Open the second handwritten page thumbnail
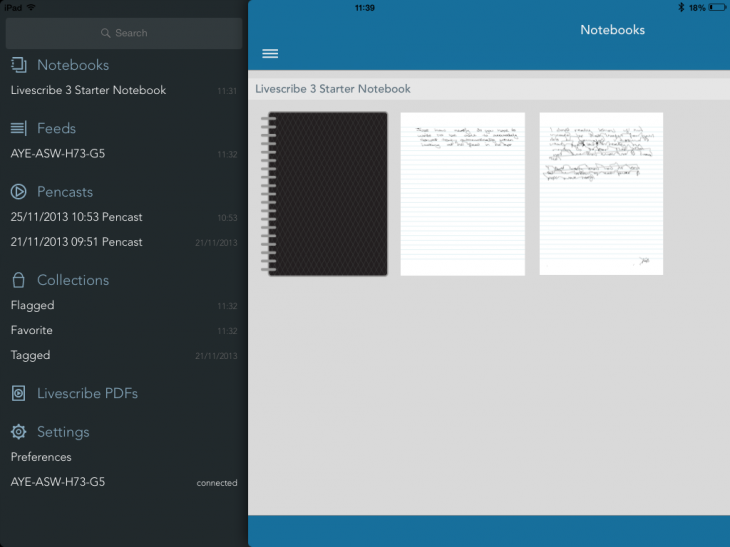 pyautogui.click(x=601, y=194)
